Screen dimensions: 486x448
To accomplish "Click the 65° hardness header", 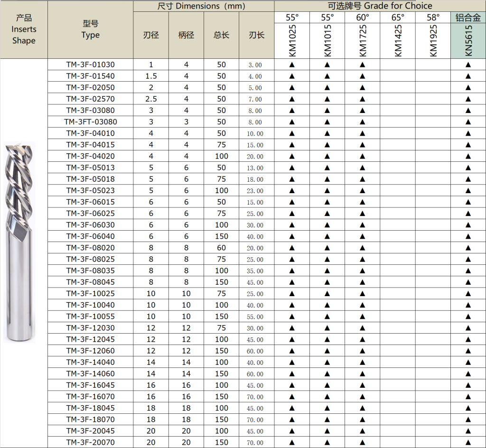I will point(398,18).
